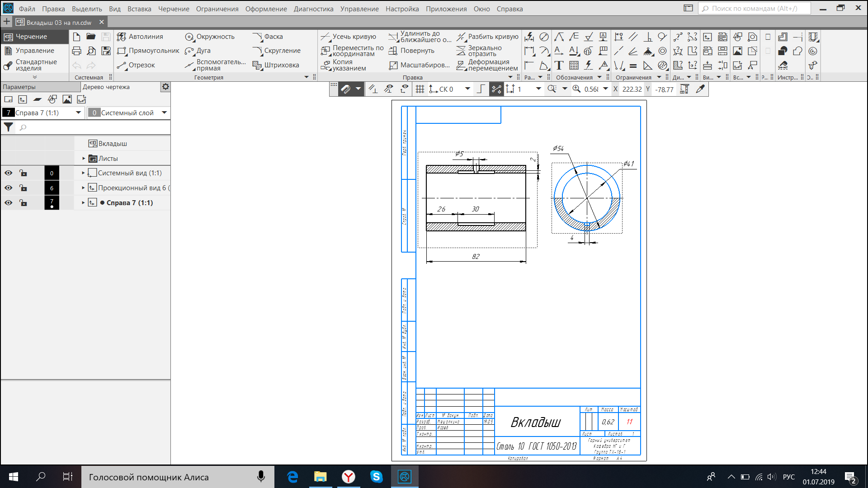
Task: Open the Системный слой layer dropdown
Action: [164, 113]
